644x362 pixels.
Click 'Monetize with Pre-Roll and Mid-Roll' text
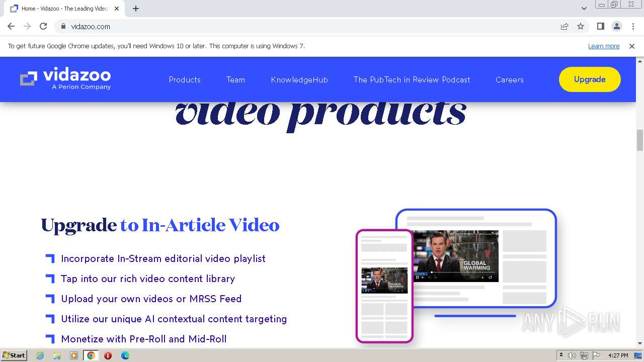click(143, 339)
